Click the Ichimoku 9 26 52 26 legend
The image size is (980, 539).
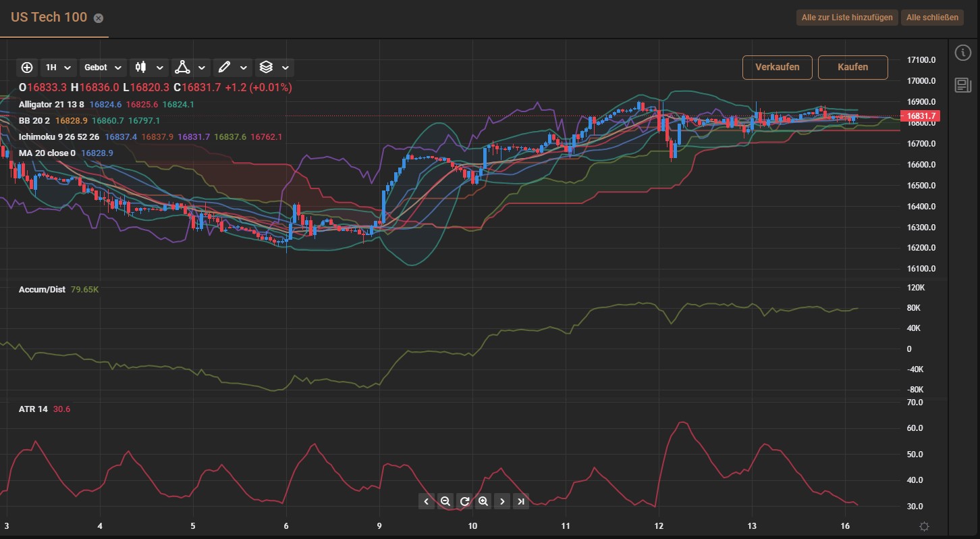pos(59,137)
